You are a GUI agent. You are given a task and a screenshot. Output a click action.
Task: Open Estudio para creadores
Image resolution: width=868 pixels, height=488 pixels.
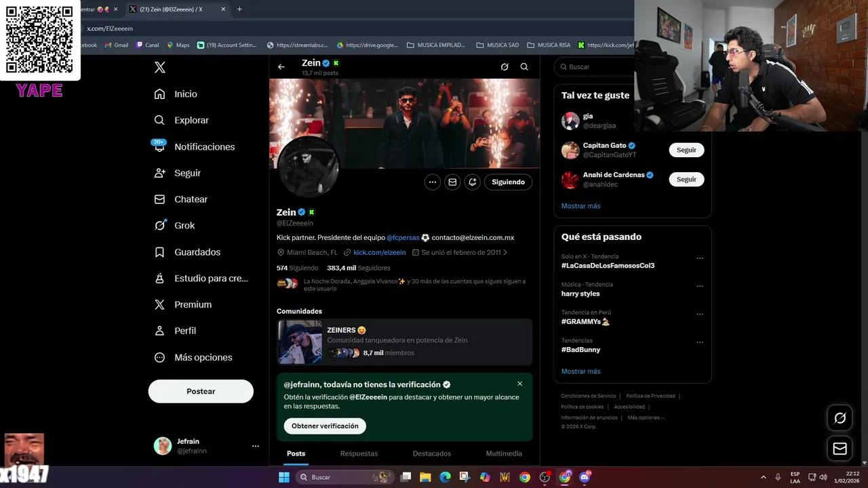[201, 278]
